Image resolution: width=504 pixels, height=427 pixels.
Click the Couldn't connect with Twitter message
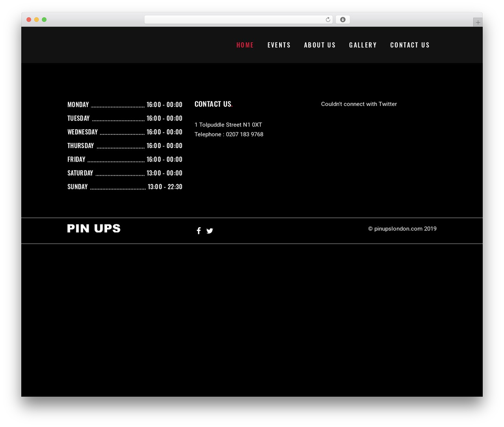[359, 104]
